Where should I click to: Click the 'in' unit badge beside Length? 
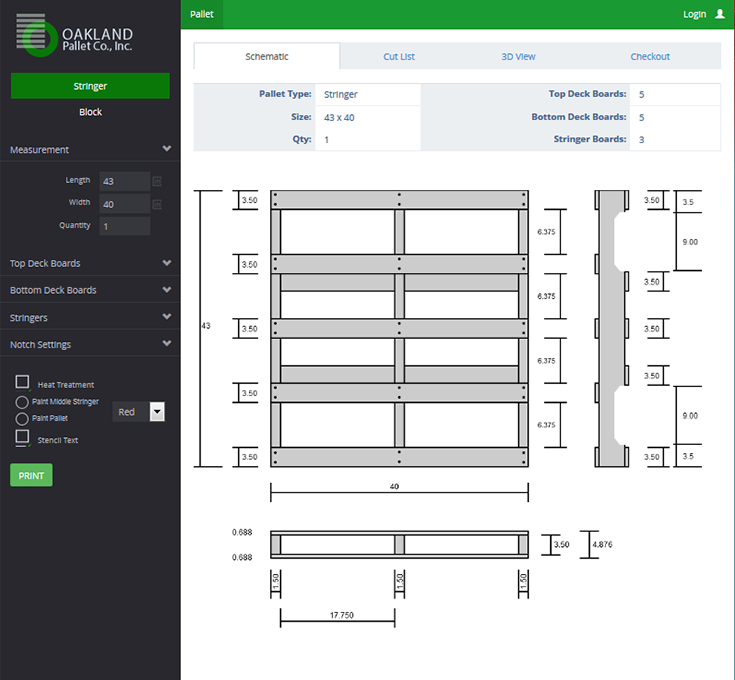tap(157, 181)
